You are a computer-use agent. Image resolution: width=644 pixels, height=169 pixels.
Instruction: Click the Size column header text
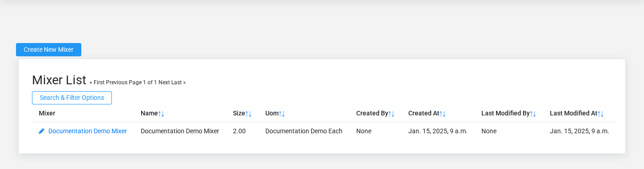point(239,113)
